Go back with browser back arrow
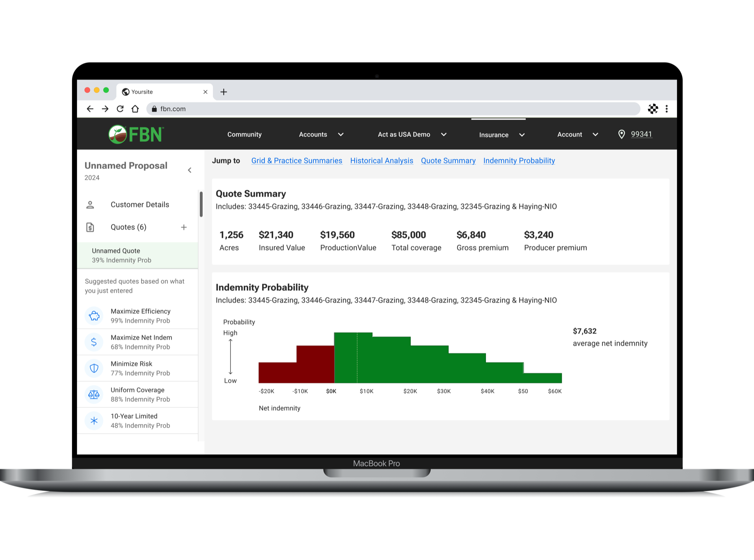 [90, 109]
